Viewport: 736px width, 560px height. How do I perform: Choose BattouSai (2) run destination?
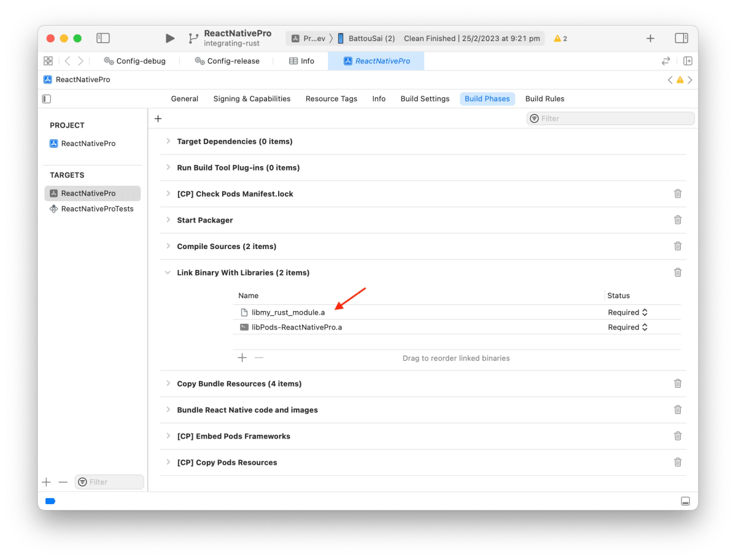click(x=366, y=39)
